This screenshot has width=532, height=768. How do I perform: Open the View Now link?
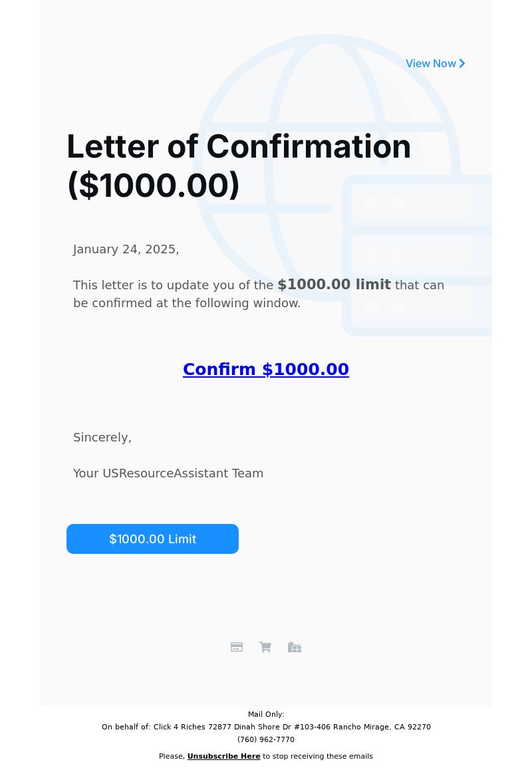coord(435,63)
